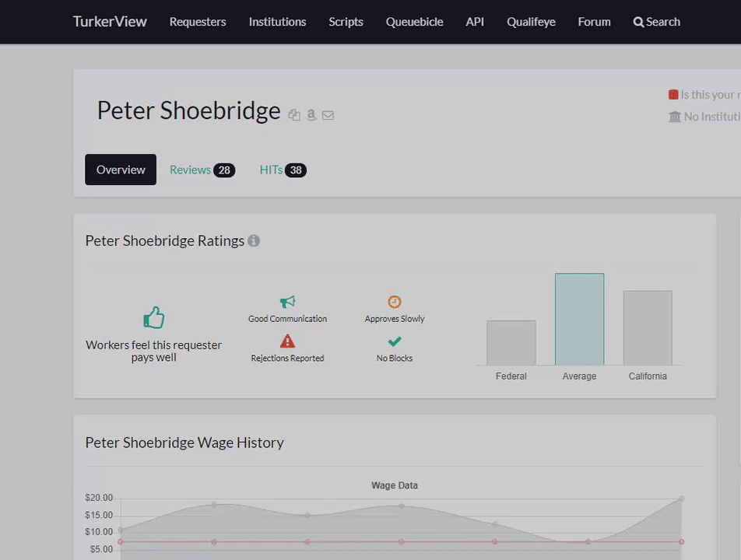The image size is (741, 560).
Task: Go to the Forum link
Action: point(594,23)
